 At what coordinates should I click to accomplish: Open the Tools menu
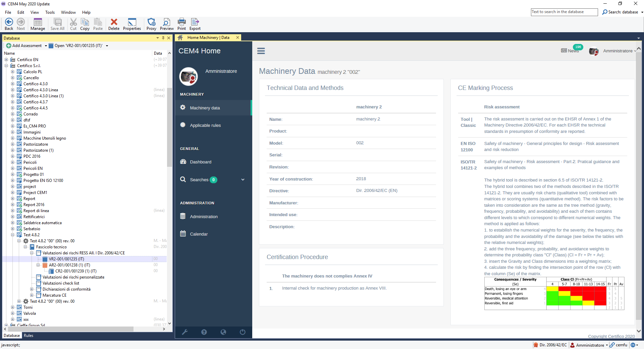click(50, 12)
